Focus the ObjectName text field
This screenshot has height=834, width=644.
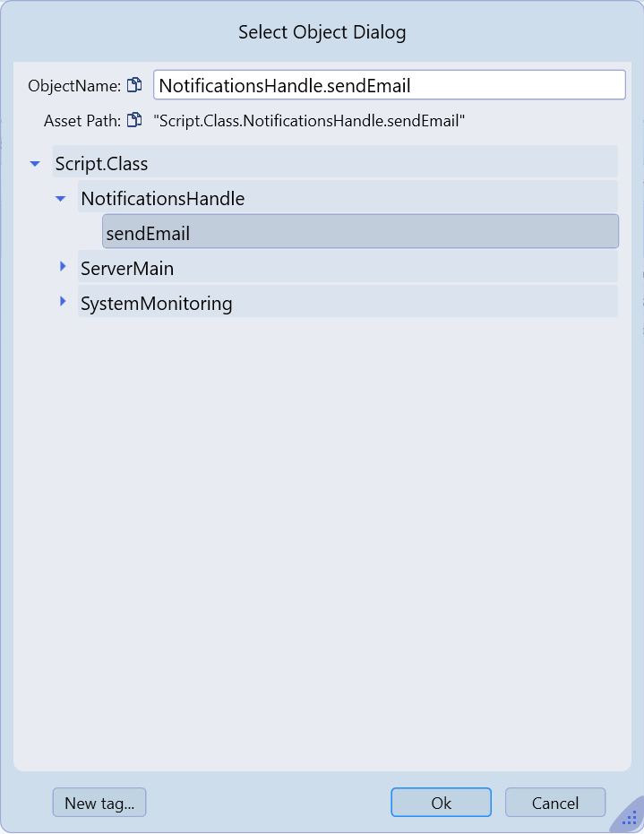pyautogui.click(x=389, y=85)
